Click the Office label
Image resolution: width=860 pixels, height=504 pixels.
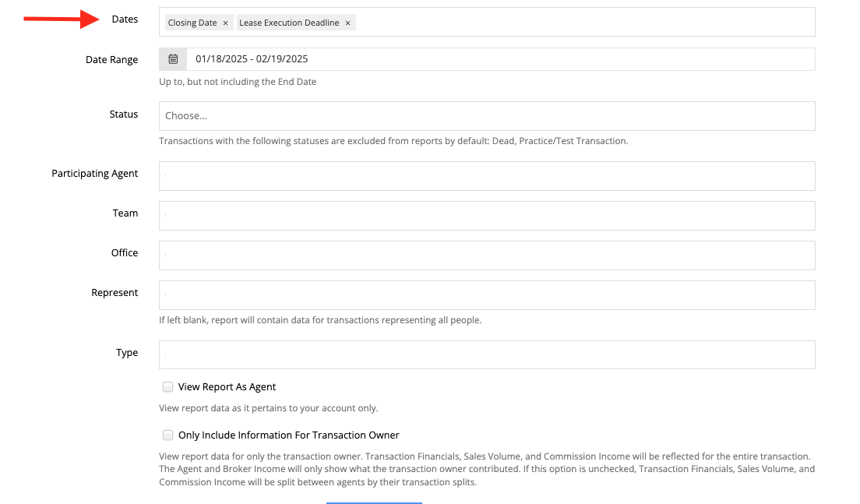click(125, 253)
